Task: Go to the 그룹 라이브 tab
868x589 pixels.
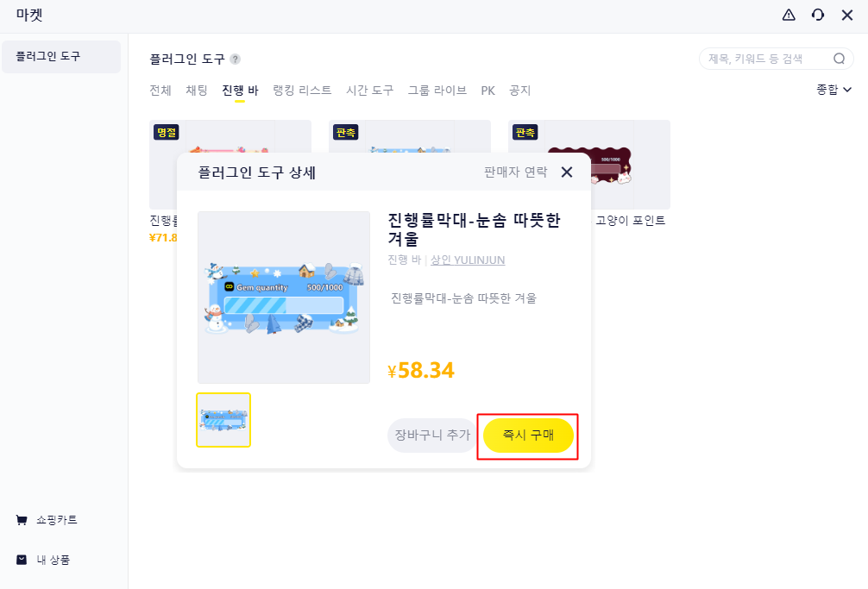Action: (437, 91)
